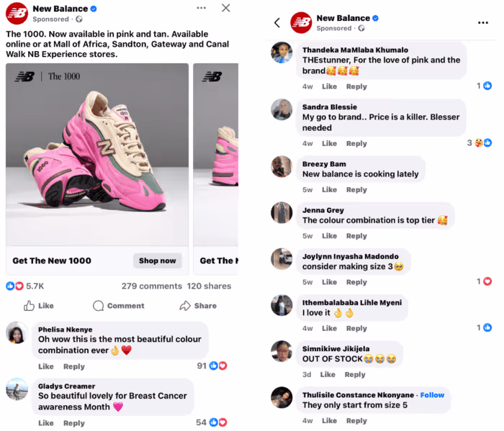Like Simnikiwe Jikijela's OUT OF STOCK comment
Image resolution: width=504 pixels, height=431 pixels.
(x=328, y=374)
